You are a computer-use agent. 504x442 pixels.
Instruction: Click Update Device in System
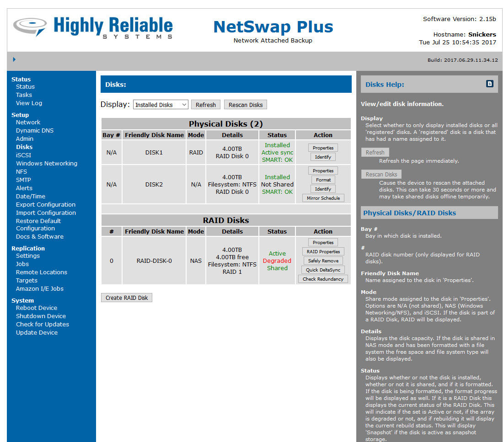click(37, 333)
